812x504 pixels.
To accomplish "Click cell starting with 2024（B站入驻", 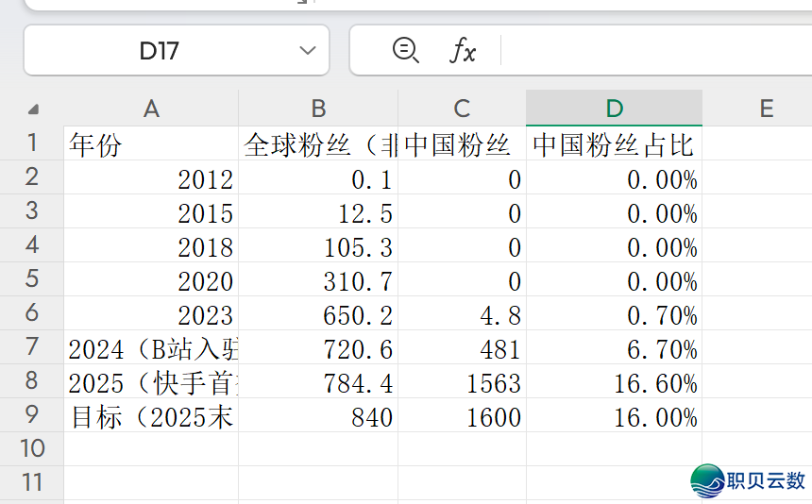I will (151, 349).
